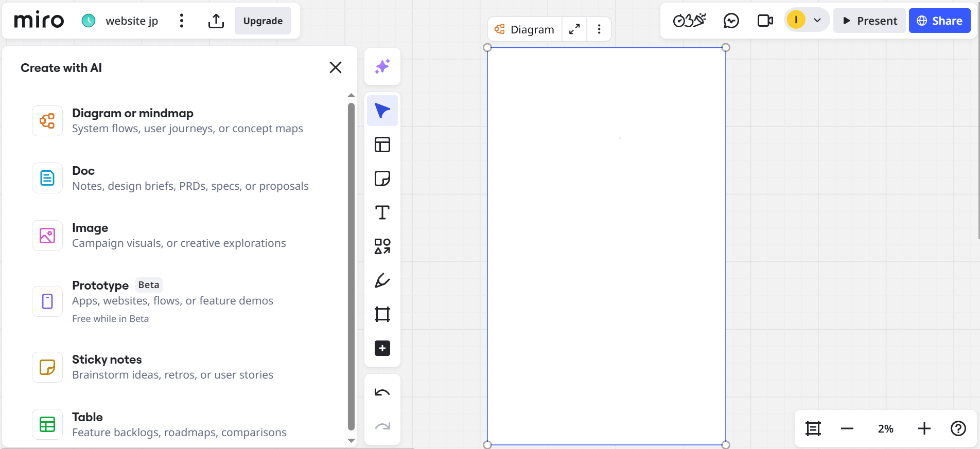Start a video call with camera icon
This screenshot has width=980, height=449.
(x=765, y=21)
